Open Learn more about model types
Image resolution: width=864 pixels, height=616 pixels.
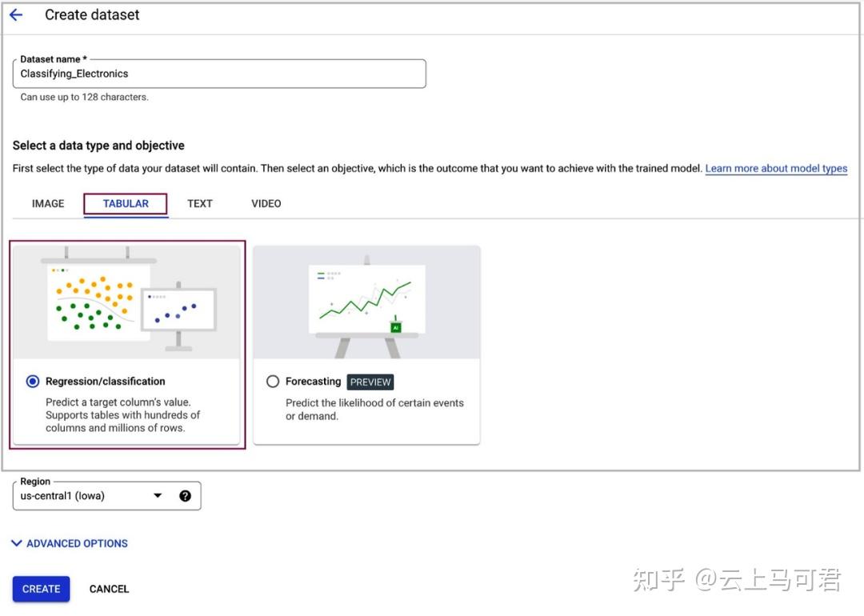tap(776, 168)
